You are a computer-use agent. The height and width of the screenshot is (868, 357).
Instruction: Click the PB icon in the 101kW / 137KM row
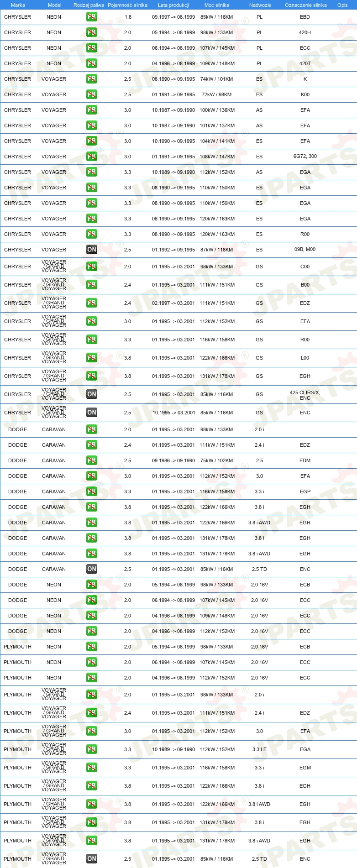(92, 125)
